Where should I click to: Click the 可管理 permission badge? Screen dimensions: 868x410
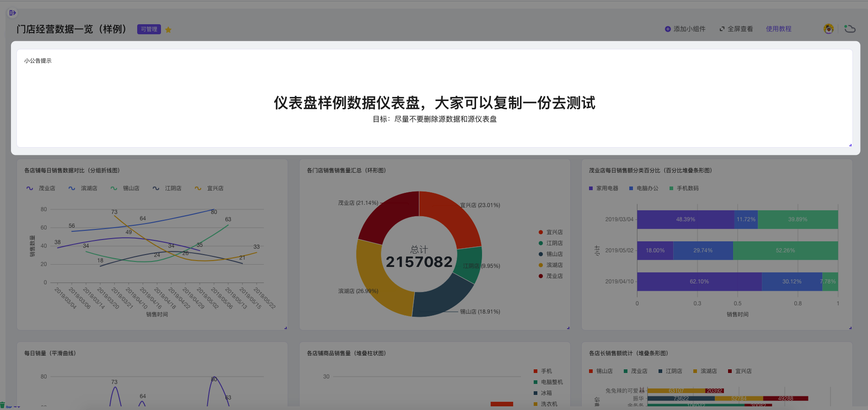pyautogui.click(x=149, y=29)
